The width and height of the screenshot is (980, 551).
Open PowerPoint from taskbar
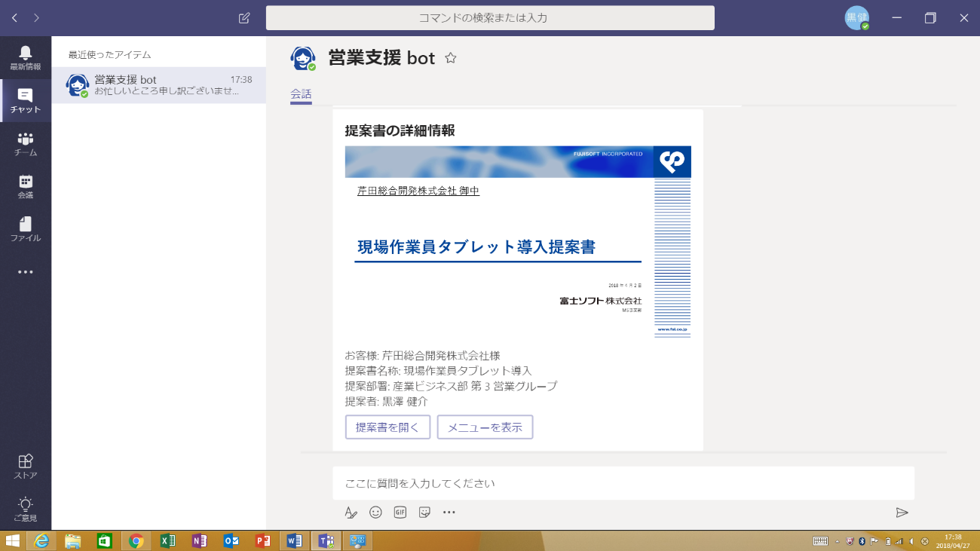coord(263,540)
